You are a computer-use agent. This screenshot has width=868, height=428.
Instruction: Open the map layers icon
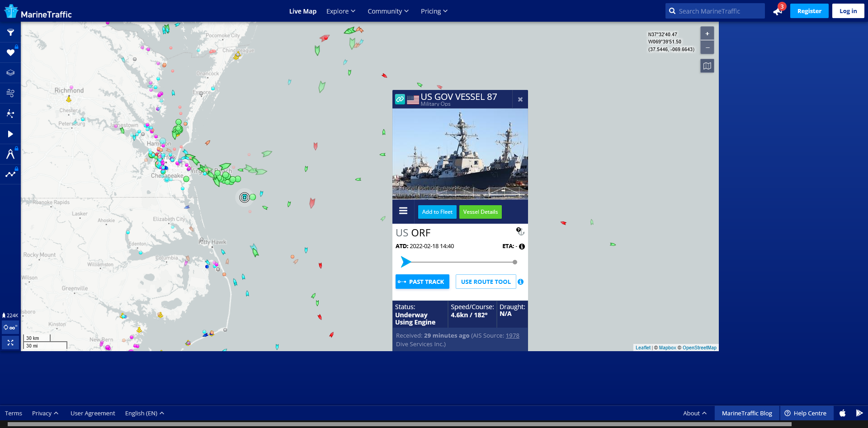click(x=10, y=73)
